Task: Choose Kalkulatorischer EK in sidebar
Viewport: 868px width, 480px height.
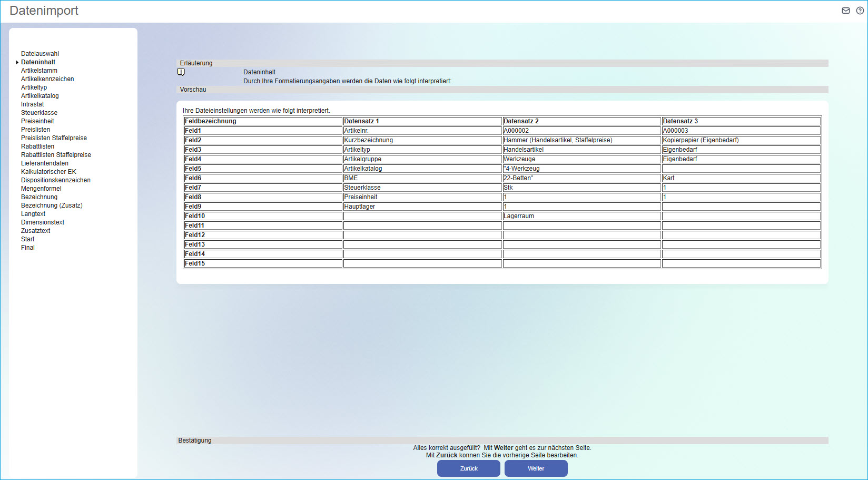Action: [x=48, y=172]
